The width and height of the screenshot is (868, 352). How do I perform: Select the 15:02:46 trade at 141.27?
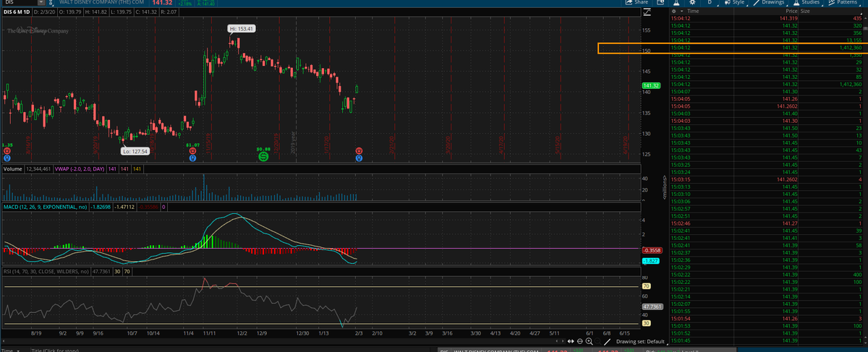coord(766,223)
